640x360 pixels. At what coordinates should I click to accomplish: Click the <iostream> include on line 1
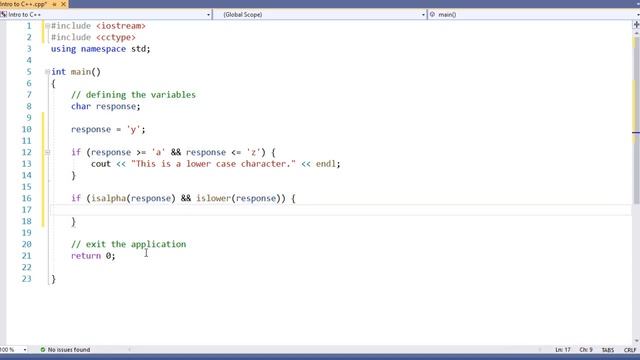[121, 26]
